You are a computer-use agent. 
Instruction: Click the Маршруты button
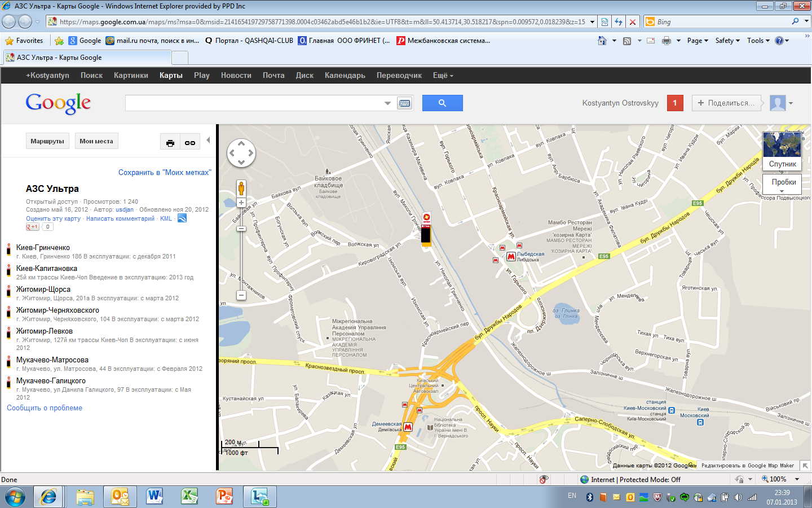(47, 141)
